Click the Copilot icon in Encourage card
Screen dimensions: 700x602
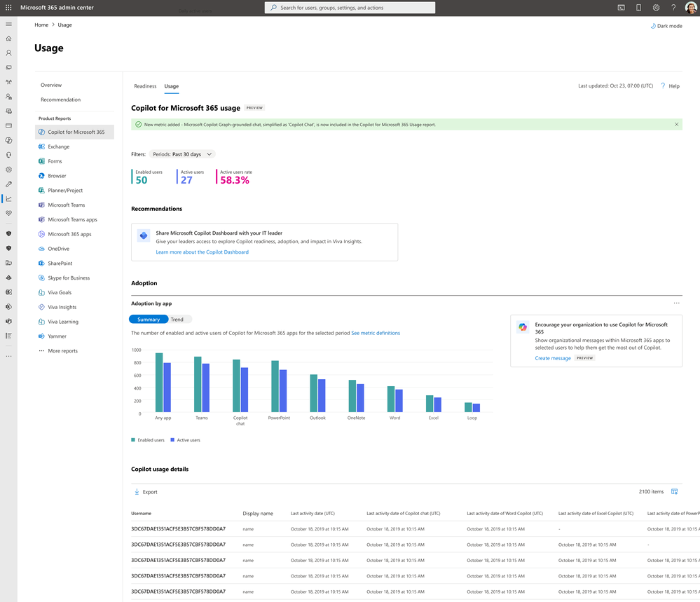[x=523, y=327]
